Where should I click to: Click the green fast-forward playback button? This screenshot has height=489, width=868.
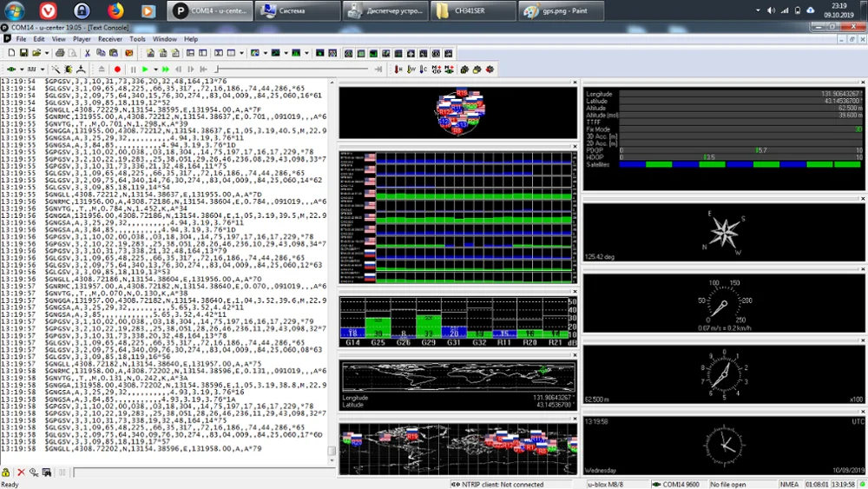166,69
